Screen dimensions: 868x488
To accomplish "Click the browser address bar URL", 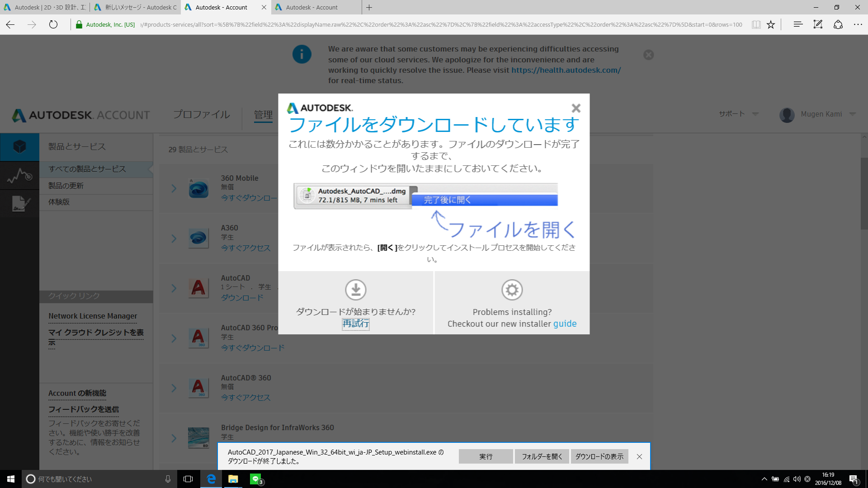I will pyautogui.click(x=441, y=24).
